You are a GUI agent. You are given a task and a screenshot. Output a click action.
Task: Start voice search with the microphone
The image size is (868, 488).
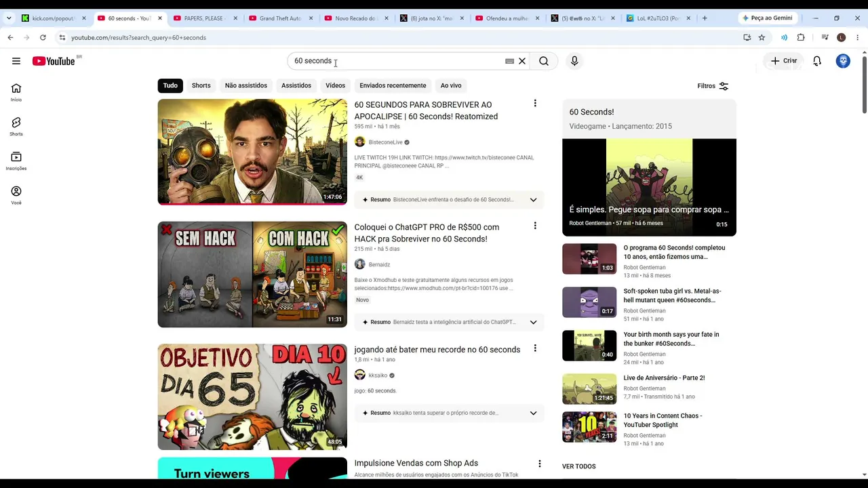coord(574,61)
